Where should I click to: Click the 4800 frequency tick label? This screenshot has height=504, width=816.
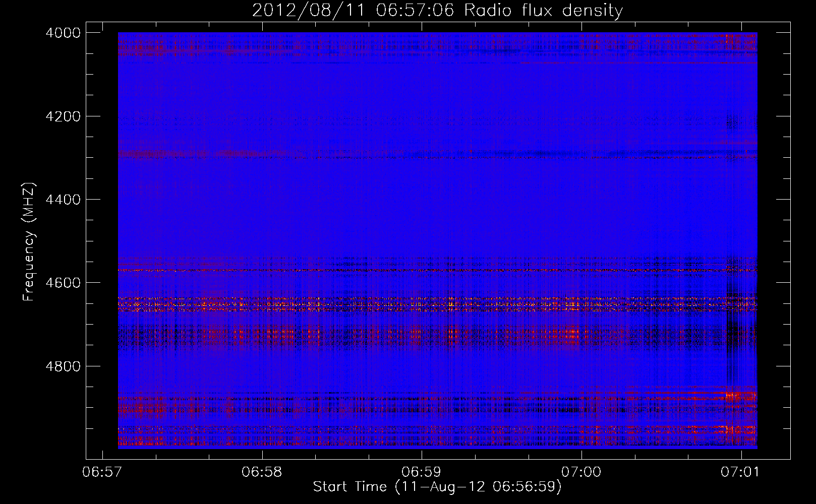[x=63, y=366]
